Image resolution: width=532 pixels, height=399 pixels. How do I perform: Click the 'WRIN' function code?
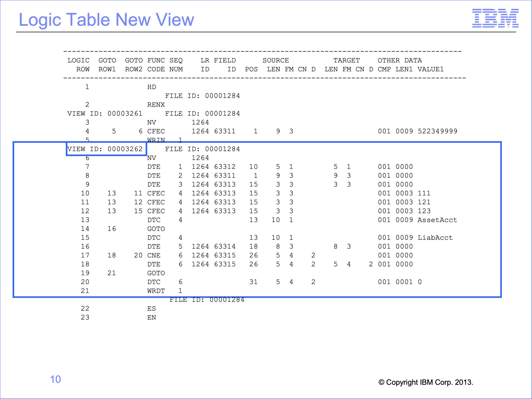tap(156, 140)
